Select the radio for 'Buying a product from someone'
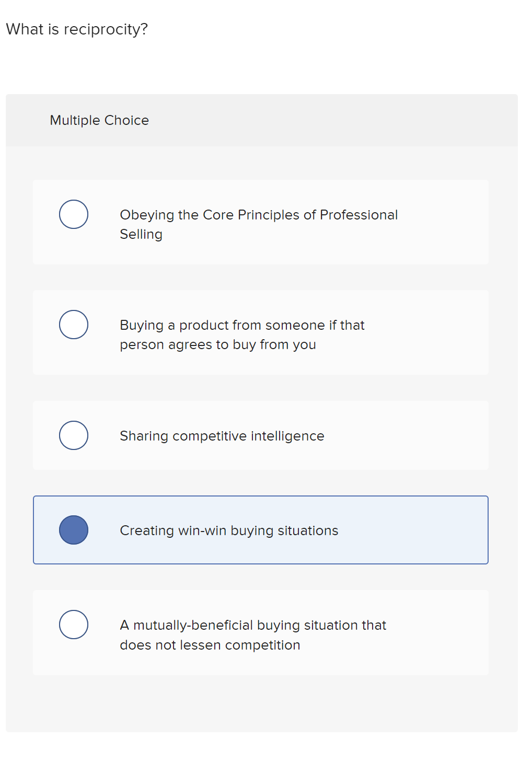Image resolution: width=532 pixels, height=762 pixels. pos(74,324)
